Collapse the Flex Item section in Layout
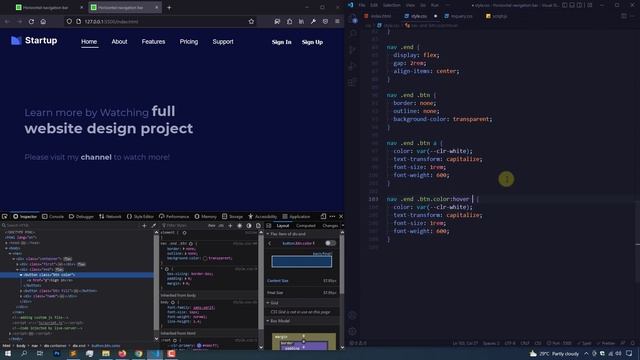This screenshot has height=360, width=640. tap(268, 234)
